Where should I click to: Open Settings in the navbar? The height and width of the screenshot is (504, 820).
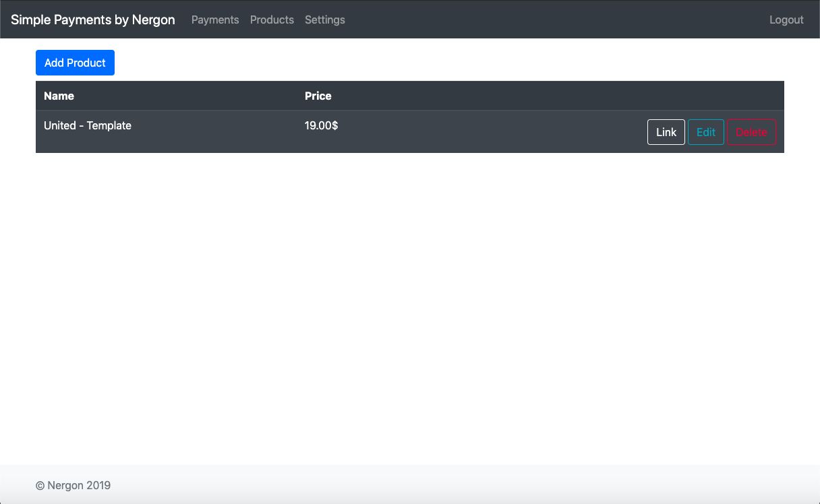pos(325,20)
